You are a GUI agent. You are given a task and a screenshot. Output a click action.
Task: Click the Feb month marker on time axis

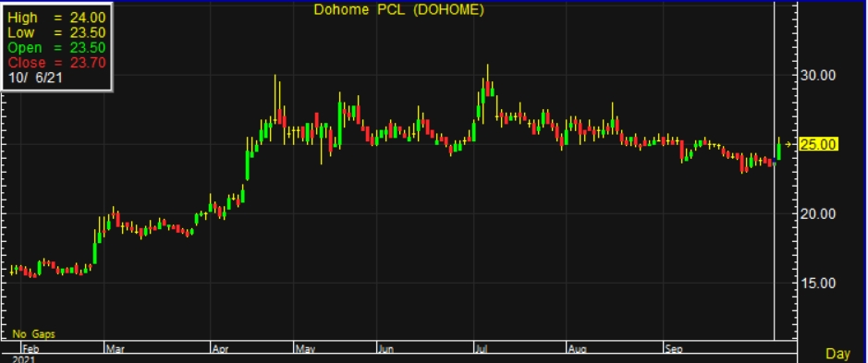click(x=30, y=348)
